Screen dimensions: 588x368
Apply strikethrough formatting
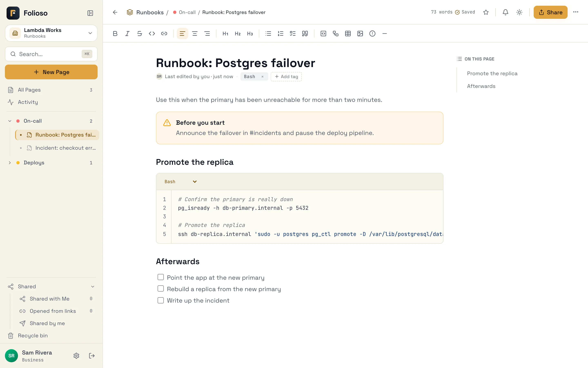(139, 34)
